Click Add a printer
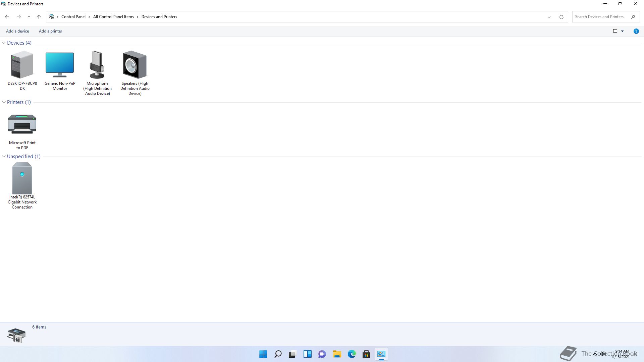This screenshot has height=362, width=644. [50, 31]
